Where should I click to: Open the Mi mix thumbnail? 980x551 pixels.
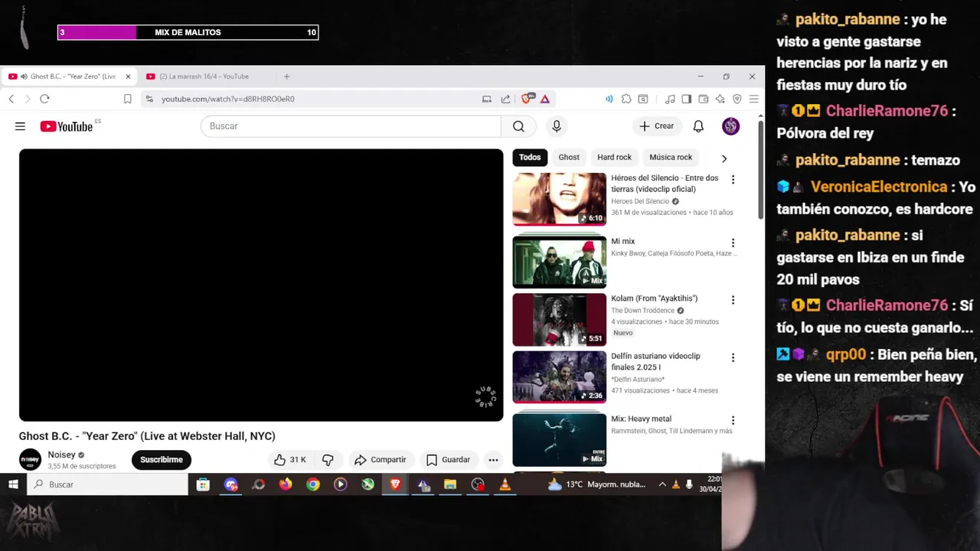point(559,262)
